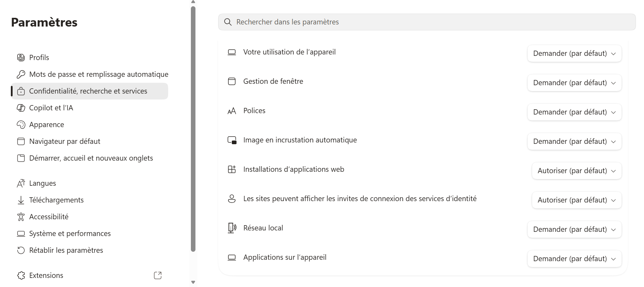Change Gestion de fenêtre permission dropdown
This screenshot has width=644, height=287.
[x=574, y=83]
